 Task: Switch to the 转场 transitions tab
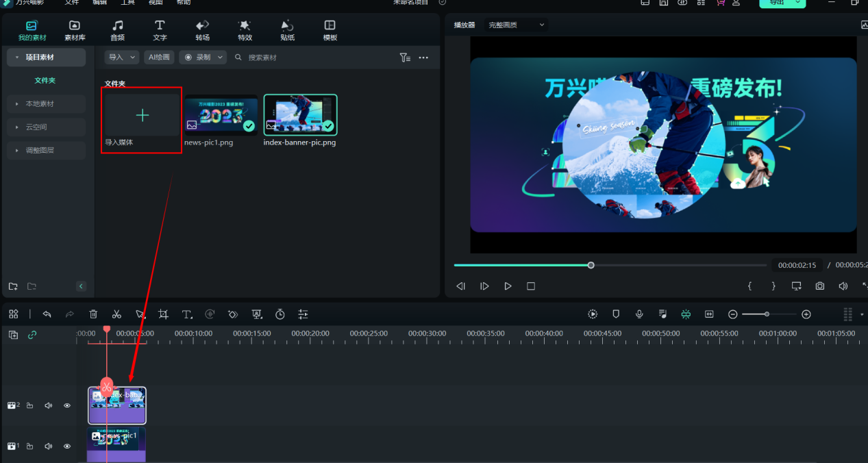202,30
